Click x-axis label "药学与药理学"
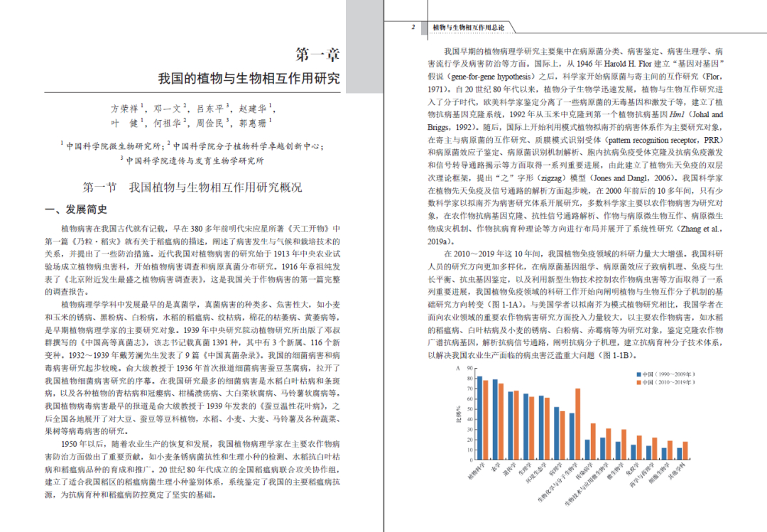The width and height of the screenshot is (767, 532). click(x=642, y=474)
